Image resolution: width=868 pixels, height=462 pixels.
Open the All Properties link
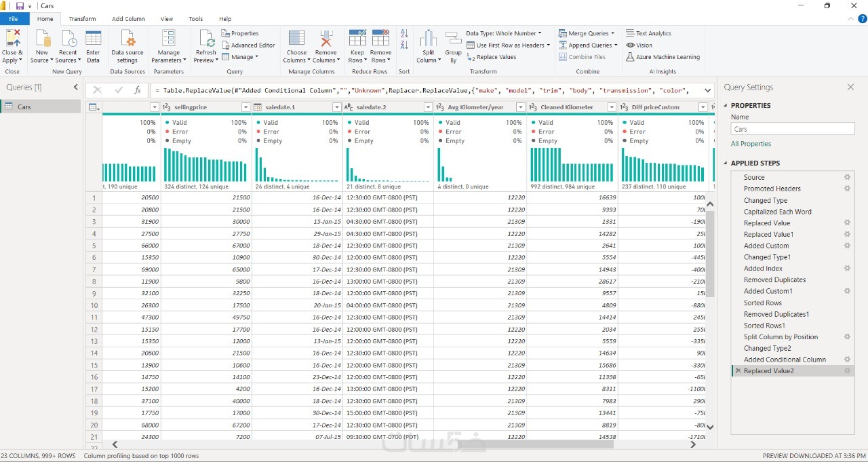coord(751,144)
